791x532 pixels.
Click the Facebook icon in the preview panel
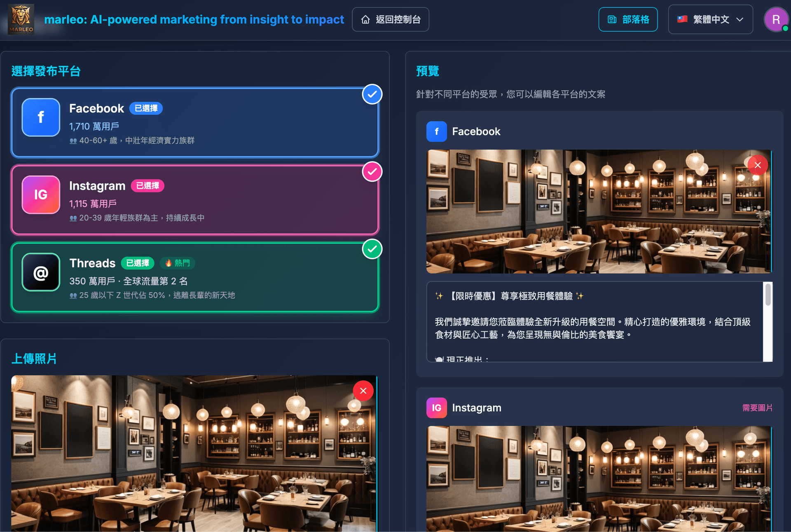pyautogui.click(x=437, y=131)
